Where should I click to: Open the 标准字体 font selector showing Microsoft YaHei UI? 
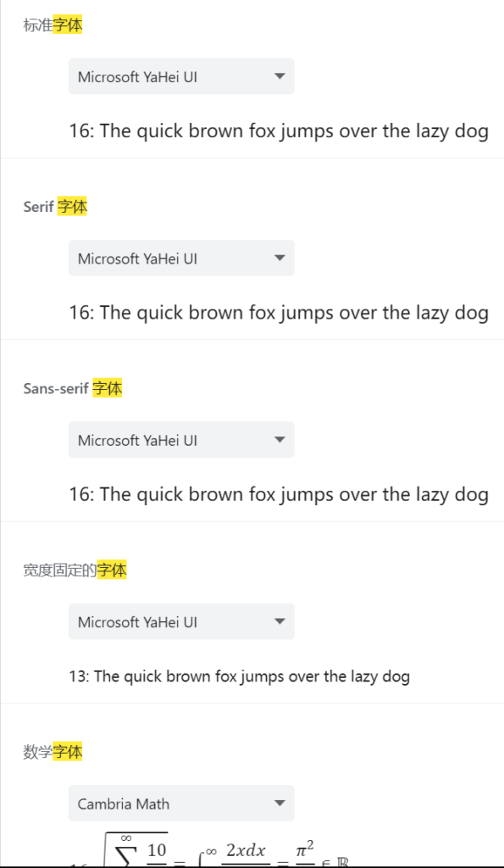click(x=181, y=76)
